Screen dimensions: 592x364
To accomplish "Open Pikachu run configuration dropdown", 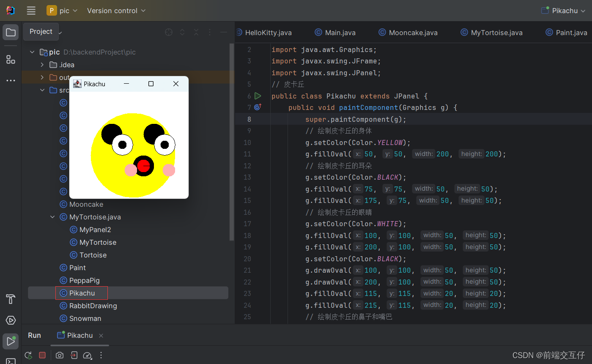I will point(564,11).
